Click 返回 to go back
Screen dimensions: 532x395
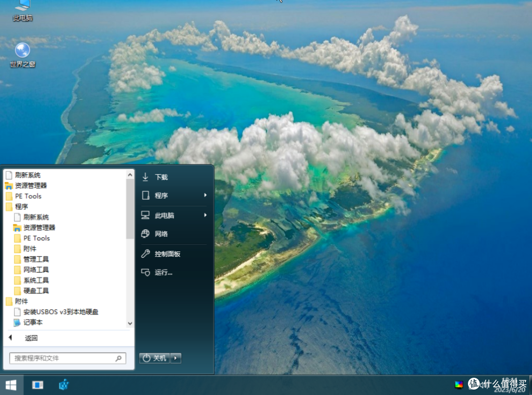pyautogui.click(x=31, y=338)
